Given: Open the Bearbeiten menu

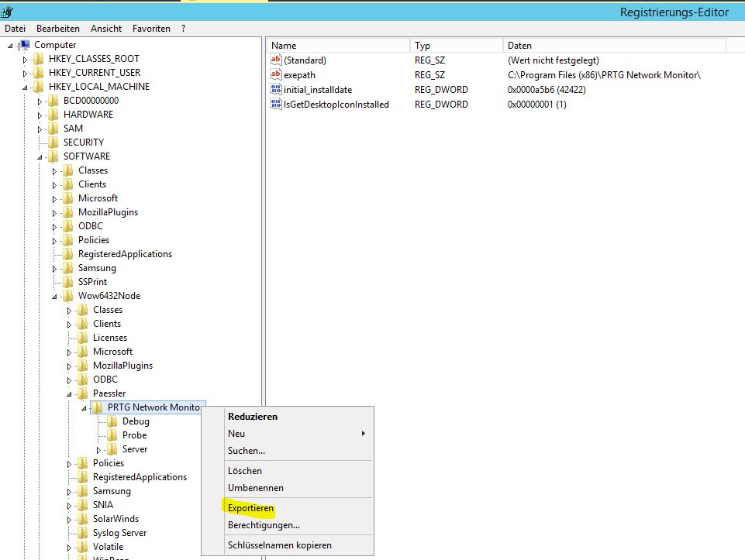Looking at the screenshot, I should tap(58, 29).
